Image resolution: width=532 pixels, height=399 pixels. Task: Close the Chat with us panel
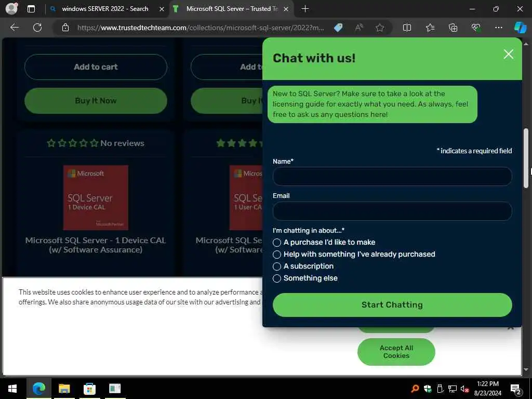tap(508, 54)
